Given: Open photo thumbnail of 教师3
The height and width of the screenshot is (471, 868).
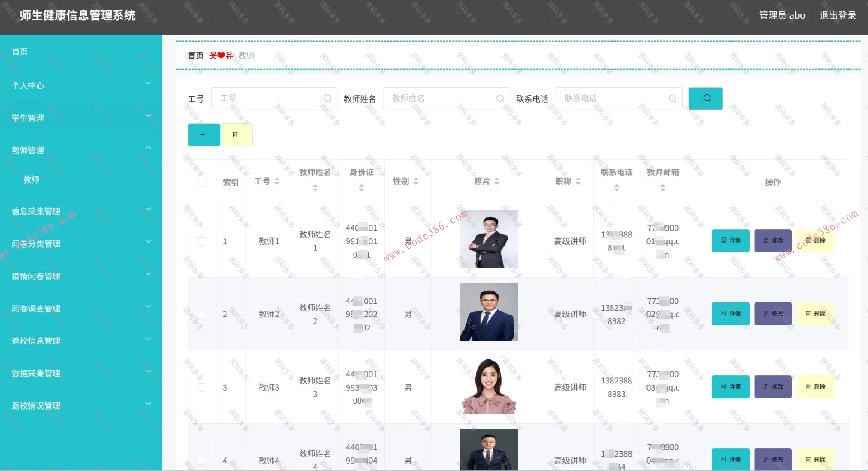Looking at the screenshot, I should coord(489,386).
